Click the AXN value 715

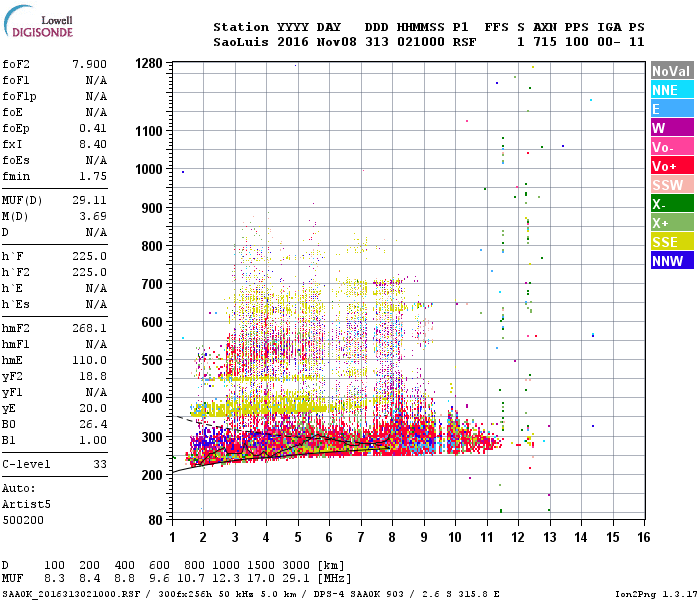(545, 42)
